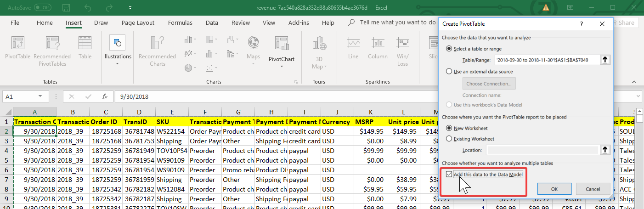Viewport: 644px width, 209px height.
Task: Open the Page Layout tab
Action: point(138,23)
